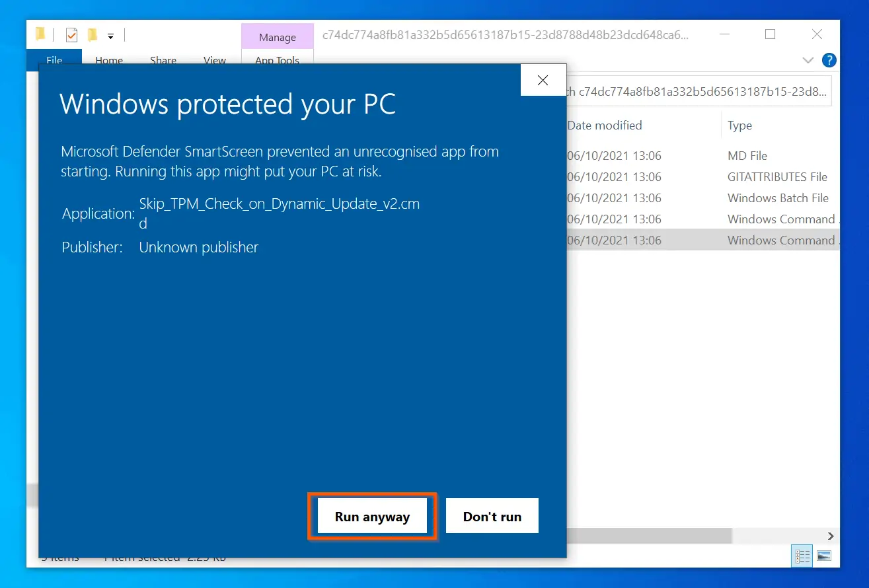Click the Explorer search box
Viewport: 869px width, 588px height.
coord(699,92)
